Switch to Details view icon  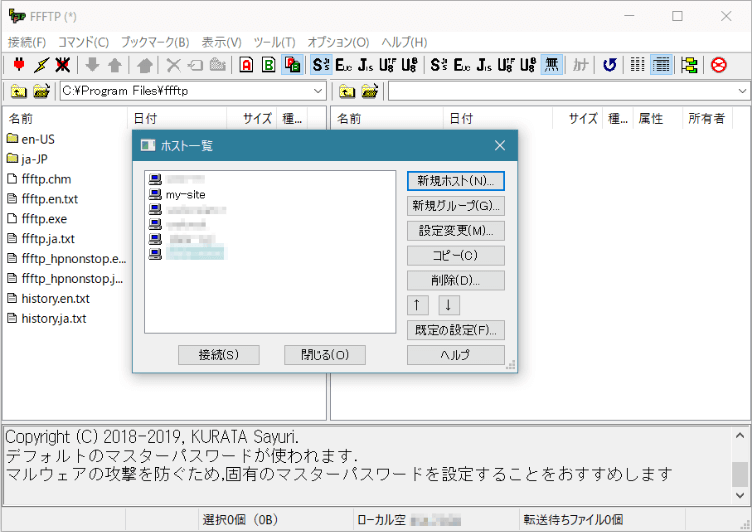(x=661, y=65)
